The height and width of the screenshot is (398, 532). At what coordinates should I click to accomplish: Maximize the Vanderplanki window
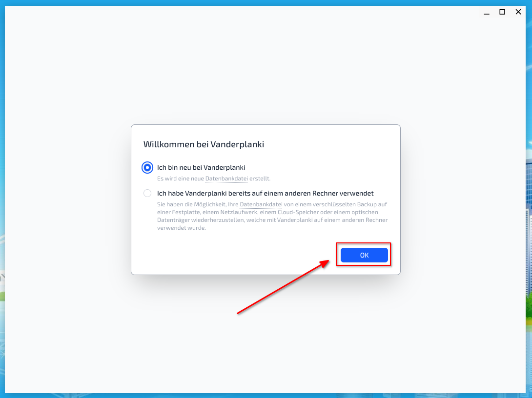coord(502,12)
